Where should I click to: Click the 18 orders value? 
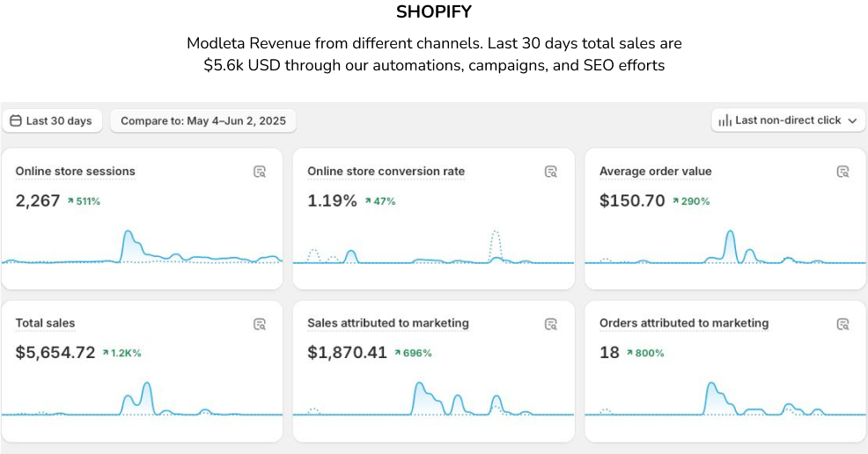point(609,352)
